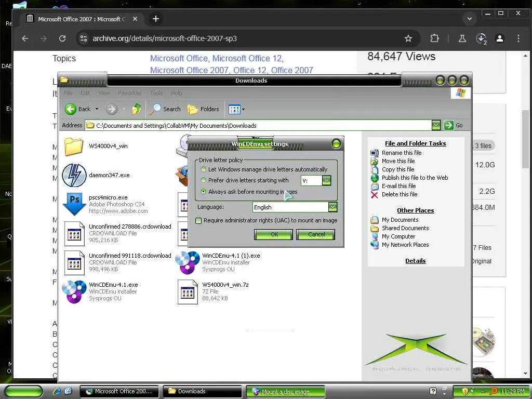Expand the Details section
Image resolution: width=532 pixels, height=399 pixels.
coord(415,261)
